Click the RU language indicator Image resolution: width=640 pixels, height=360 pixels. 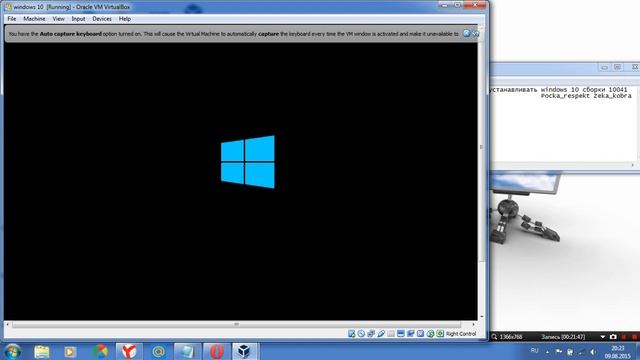(x=534, y=351)
